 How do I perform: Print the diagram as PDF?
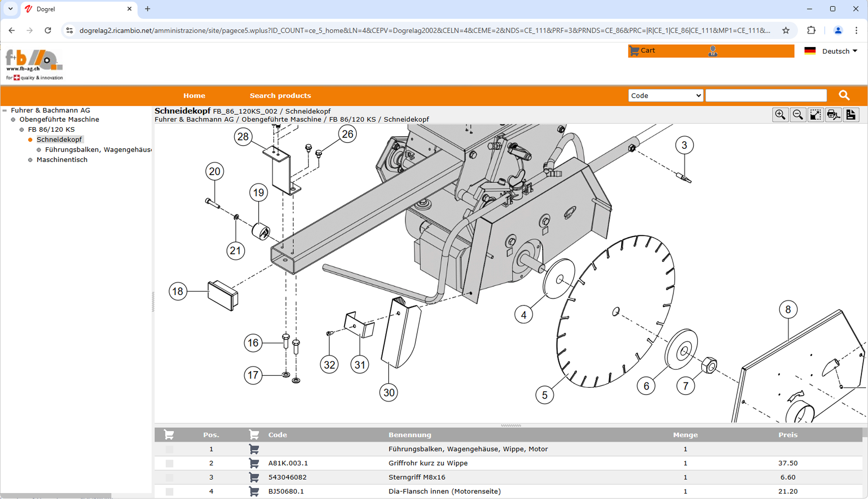tap(833, 115)
